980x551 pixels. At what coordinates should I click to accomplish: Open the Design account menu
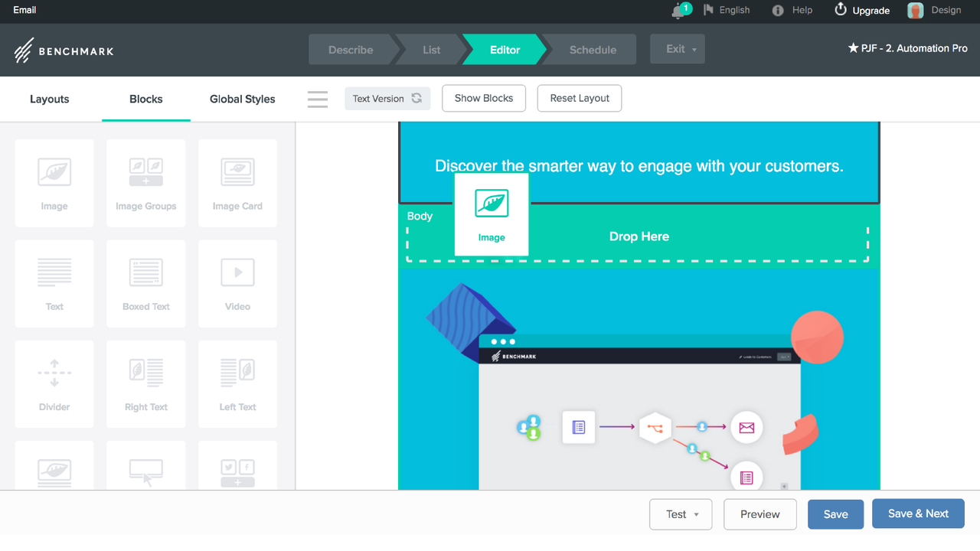(x=934, y=10)
